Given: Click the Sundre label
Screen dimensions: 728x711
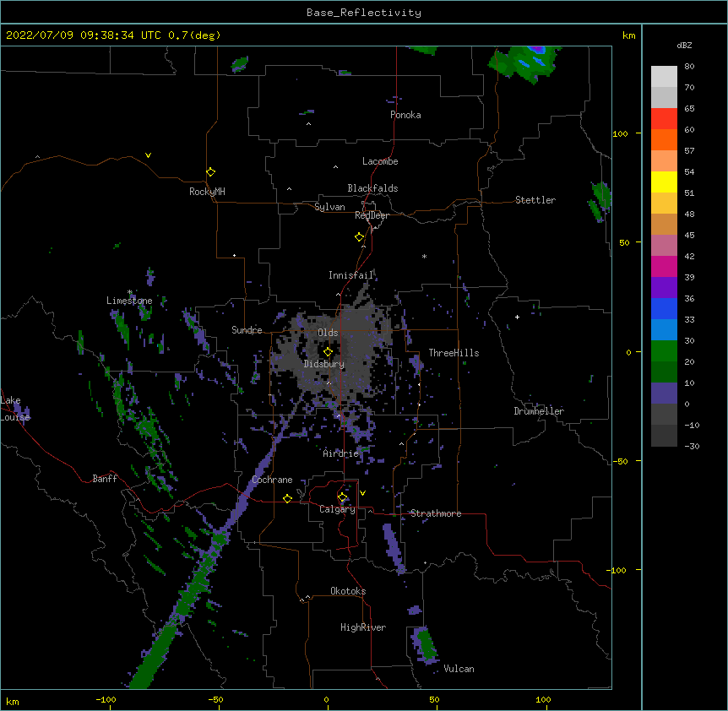Looking at the screenshot, I should click(x=247, y=330).
